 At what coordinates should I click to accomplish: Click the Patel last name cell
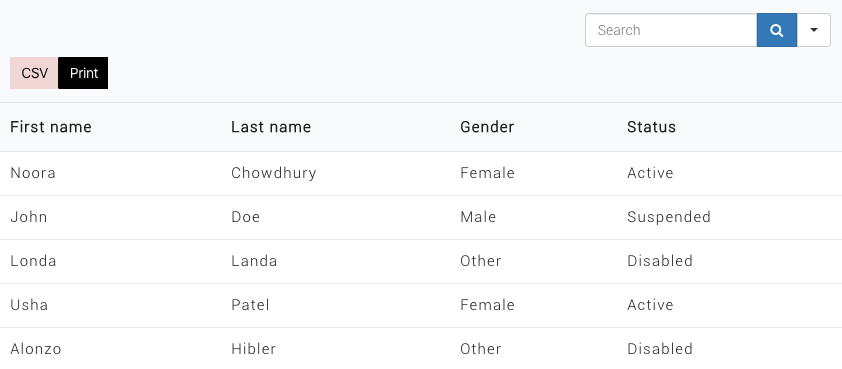point(250,305)
